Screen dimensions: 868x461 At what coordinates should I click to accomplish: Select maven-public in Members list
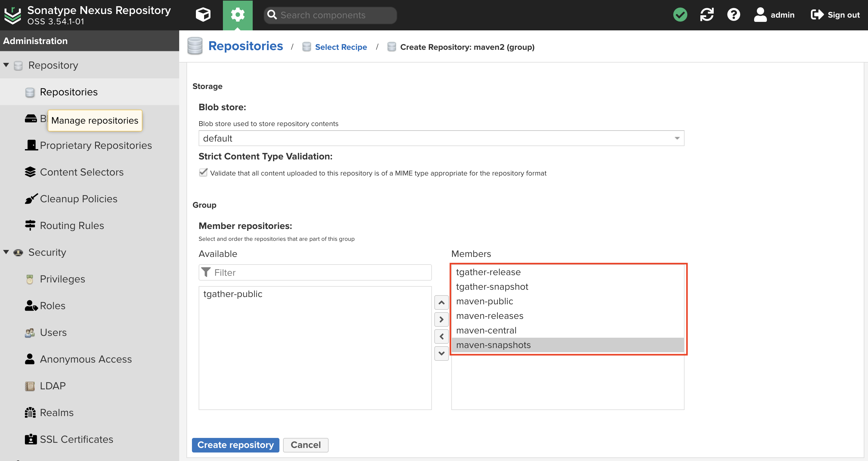[x=567, y=301]
